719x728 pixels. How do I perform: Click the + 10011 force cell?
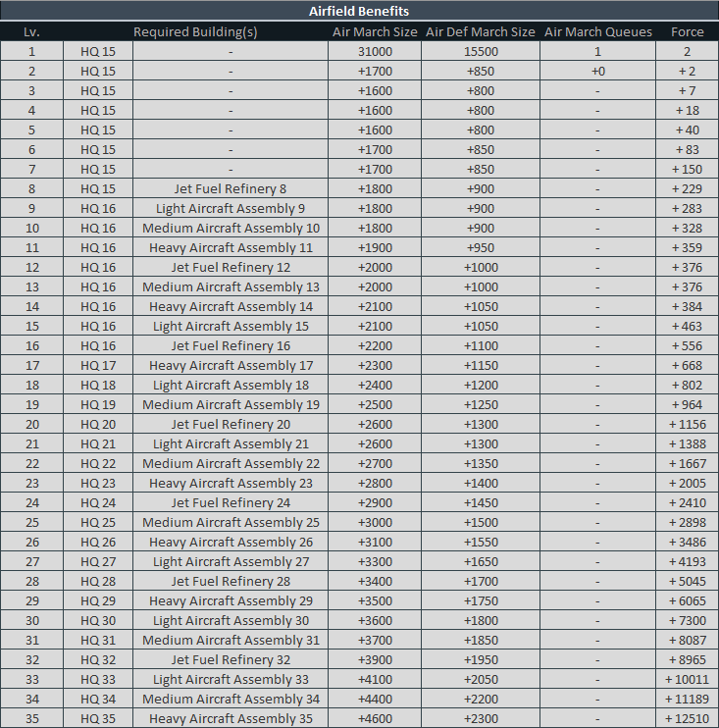pos(687,679)
